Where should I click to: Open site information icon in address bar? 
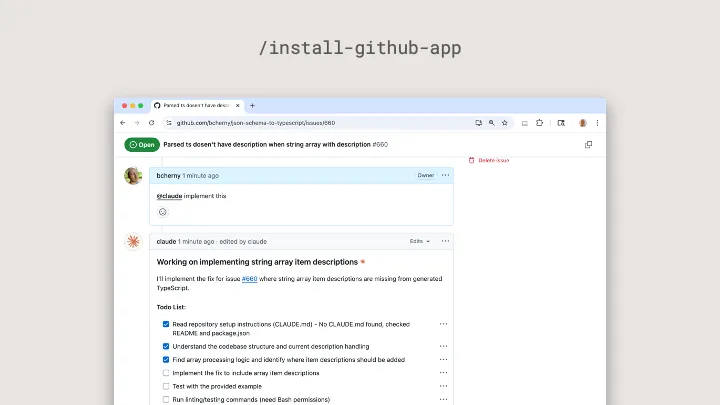[x=169, y=123]
